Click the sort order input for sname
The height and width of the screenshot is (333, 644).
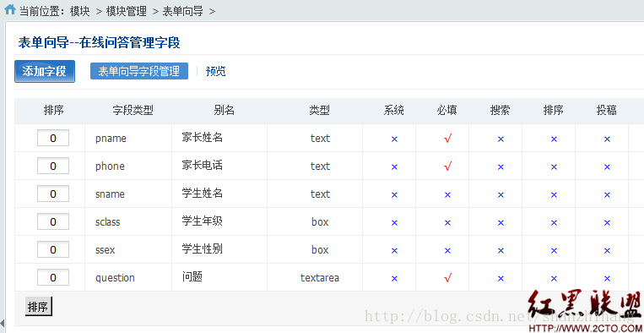tap(53, 194)
